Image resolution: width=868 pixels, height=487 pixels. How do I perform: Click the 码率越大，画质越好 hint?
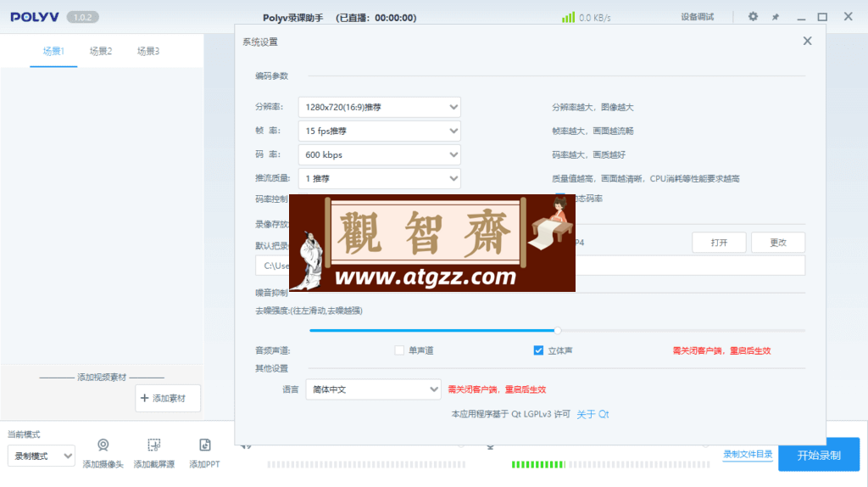pos(588,155)
